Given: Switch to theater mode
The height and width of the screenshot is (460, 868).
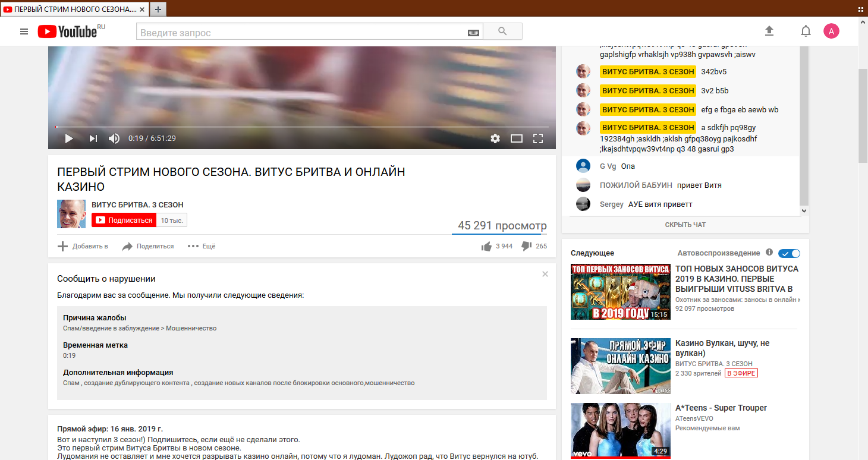Looking at the screenshot, I should pos(517,138).
